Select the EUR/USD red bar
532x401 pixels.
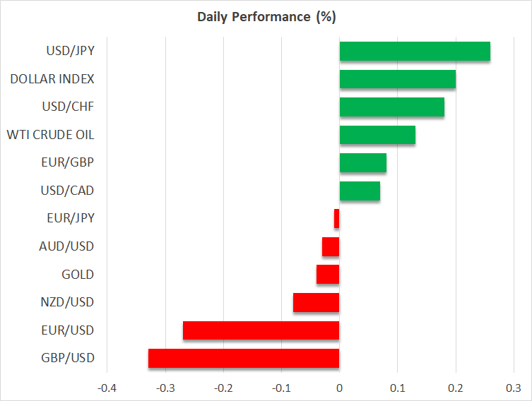pyautogui.click(x=261, y=330)
